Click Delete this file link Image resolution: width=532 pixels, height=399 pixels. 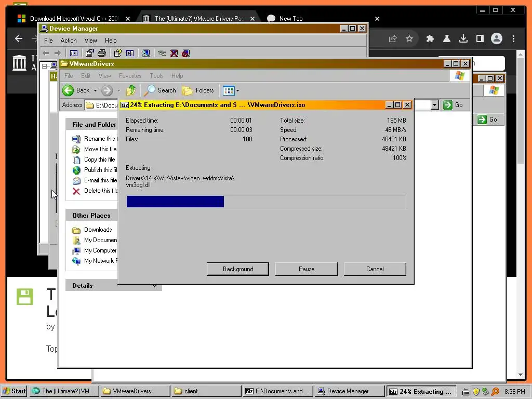pos(95,191)
